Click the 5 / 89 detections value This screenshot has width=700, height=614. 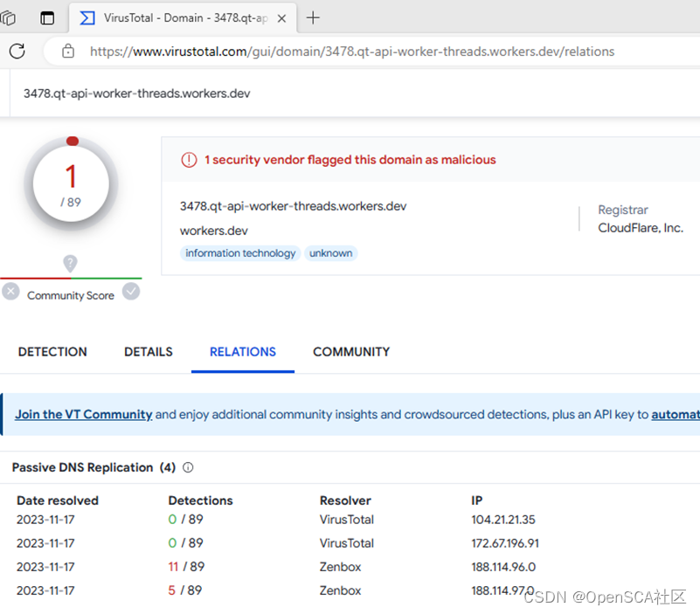tap(184, 590)
